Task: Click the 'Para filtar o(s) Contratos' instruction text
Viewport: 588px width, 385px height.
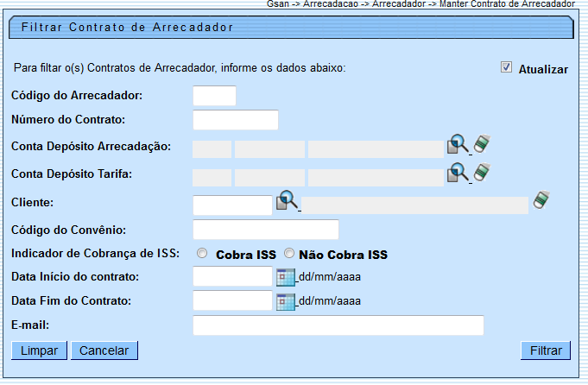Action: point(180,68)
